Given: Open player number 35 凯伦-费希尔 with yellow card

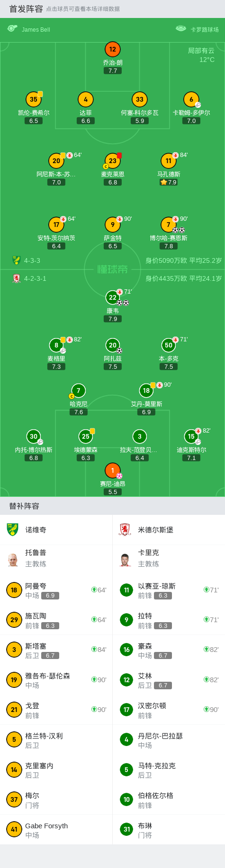Looking at the screenshot, I should (x=34, y=99).
